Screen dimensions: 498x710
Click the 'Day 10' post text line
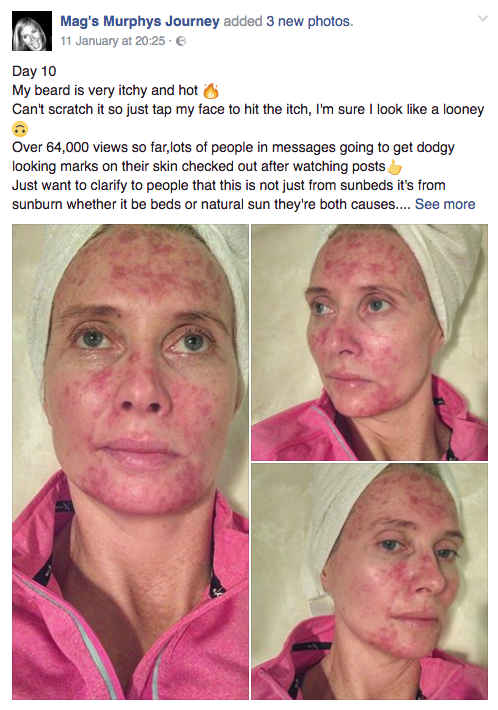pyautogui.click(x=34, y=71)
